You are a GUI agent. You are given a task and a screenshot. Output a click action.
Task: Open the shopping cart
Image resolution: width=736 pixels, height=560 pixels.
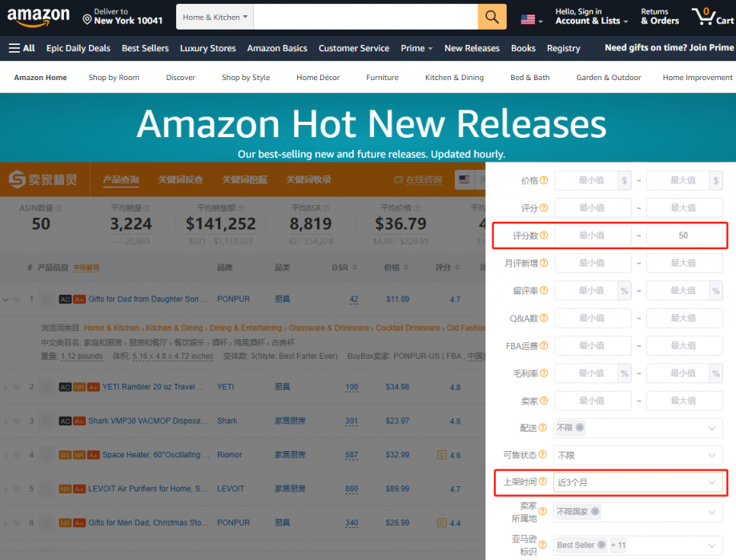(713, 17)
